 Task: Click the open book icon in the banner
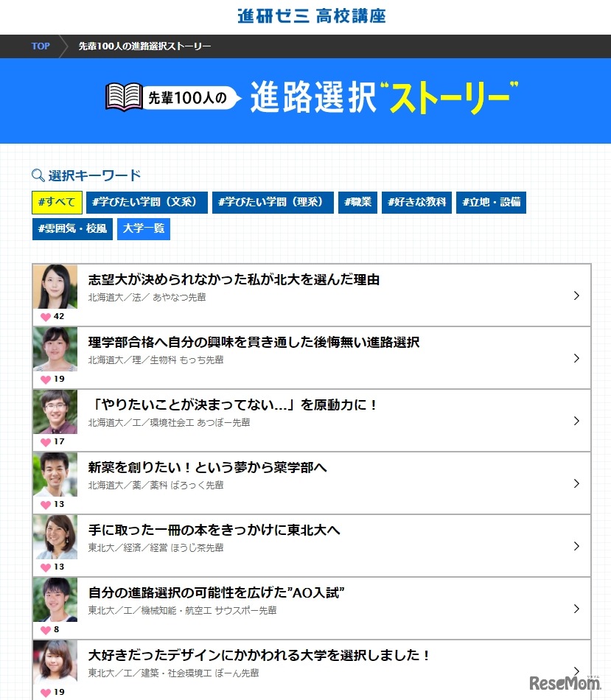tap(124, 94)
